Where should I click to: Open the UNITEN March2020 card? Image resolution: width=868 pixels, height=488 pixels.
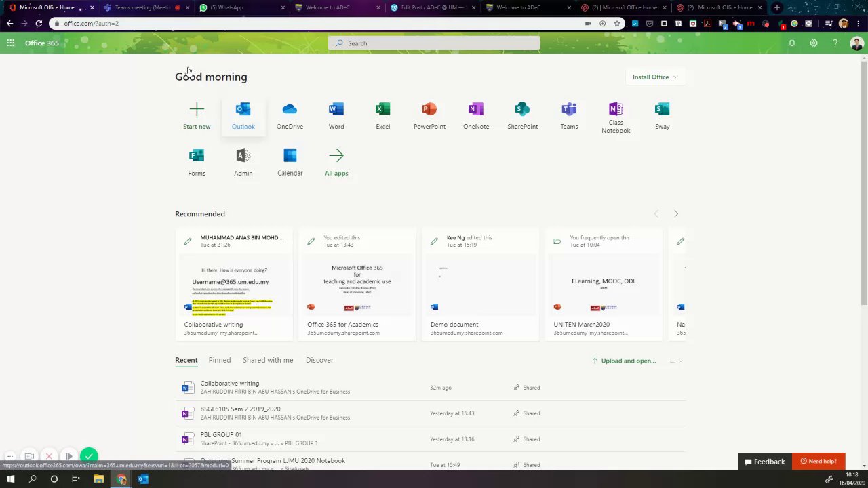pos(604,284)
